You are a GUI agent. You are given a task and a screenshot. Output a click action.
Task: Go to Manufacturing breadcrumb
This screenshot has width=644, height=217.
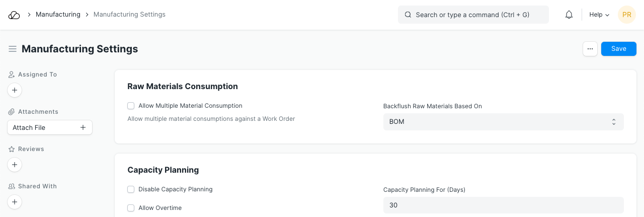58,15
